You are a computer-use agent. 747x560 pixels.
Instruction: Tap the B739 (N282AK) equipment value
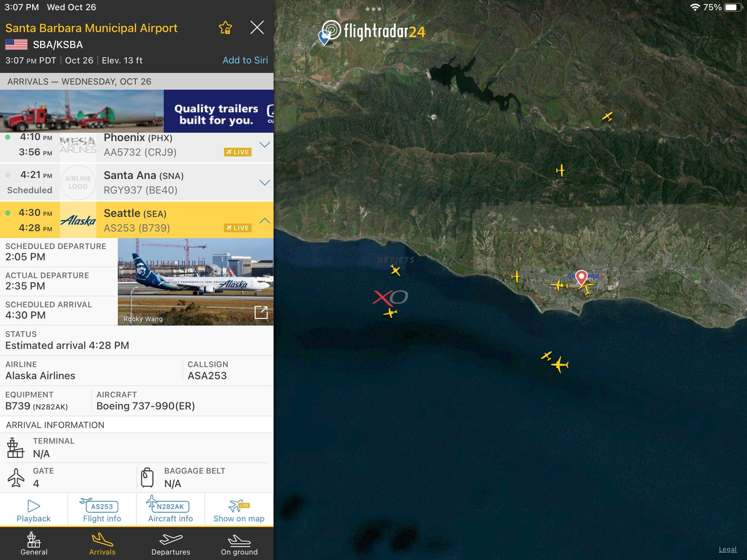click(36, 406)
